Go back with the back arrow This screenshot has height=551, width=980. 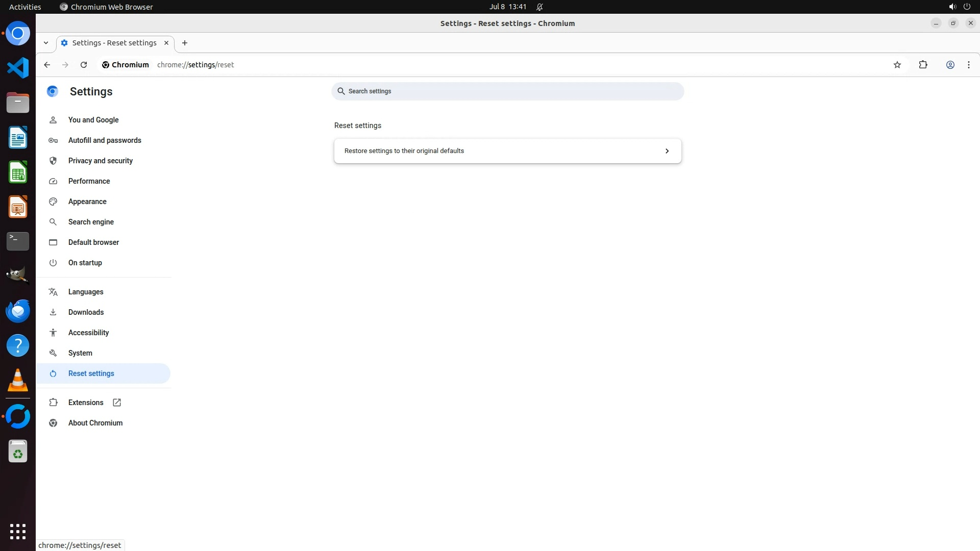tap(47, 65)
